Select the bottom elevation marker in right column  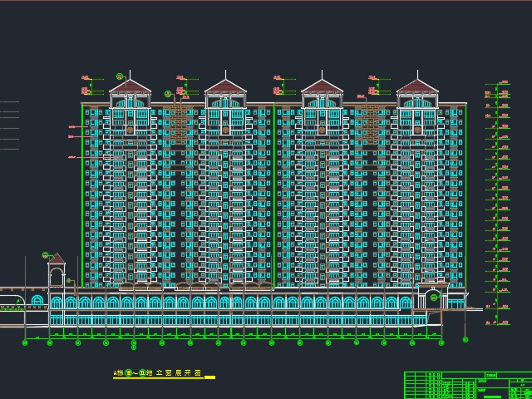(x=504, y=323)
